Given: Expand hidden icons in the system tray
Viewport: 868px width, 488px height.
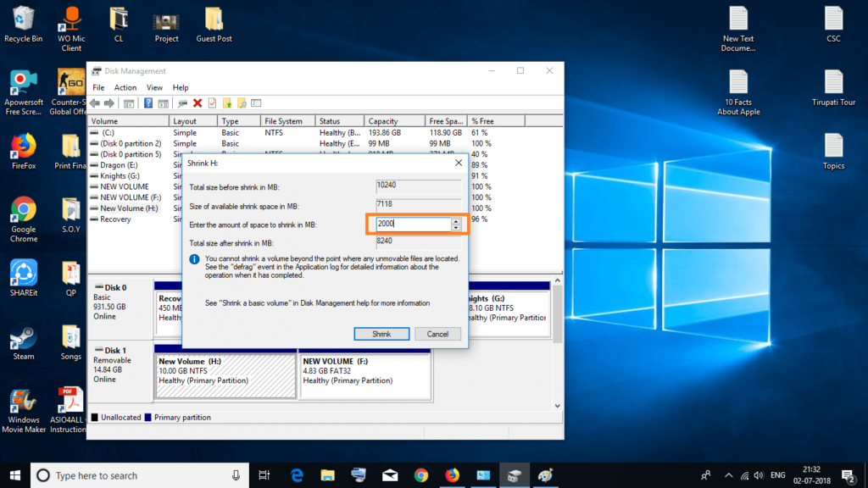Looking at the screenshot, I should [x=728, y=475].
